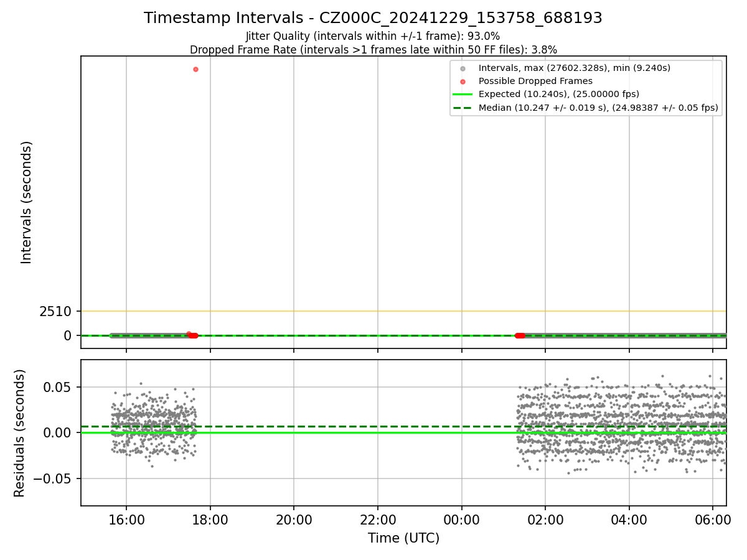This screenshot has height=560, width=747.
Task: Click the "20:00" time tick label
Action: pos(294,520)
